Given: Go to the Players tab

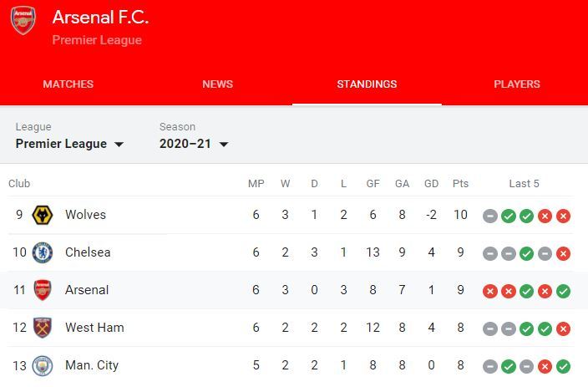Looking at the screenshot, I should point(517,84).
